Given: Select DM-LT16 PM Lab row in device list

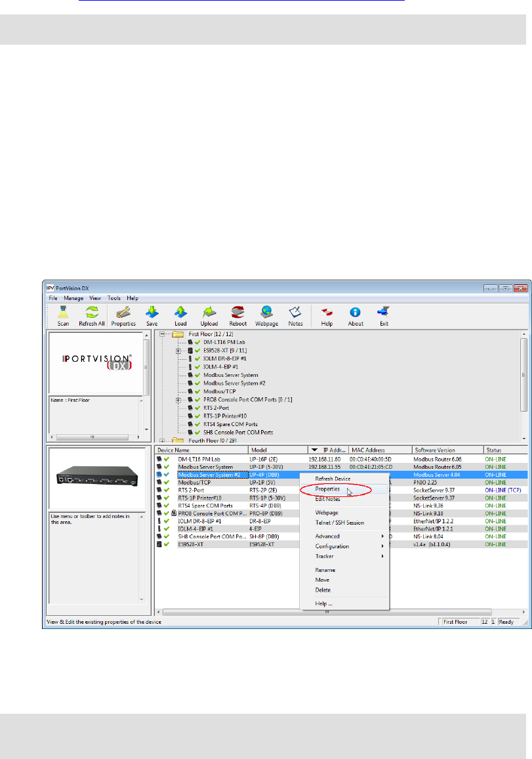Looking at the screenshot, I should (341, 460).
